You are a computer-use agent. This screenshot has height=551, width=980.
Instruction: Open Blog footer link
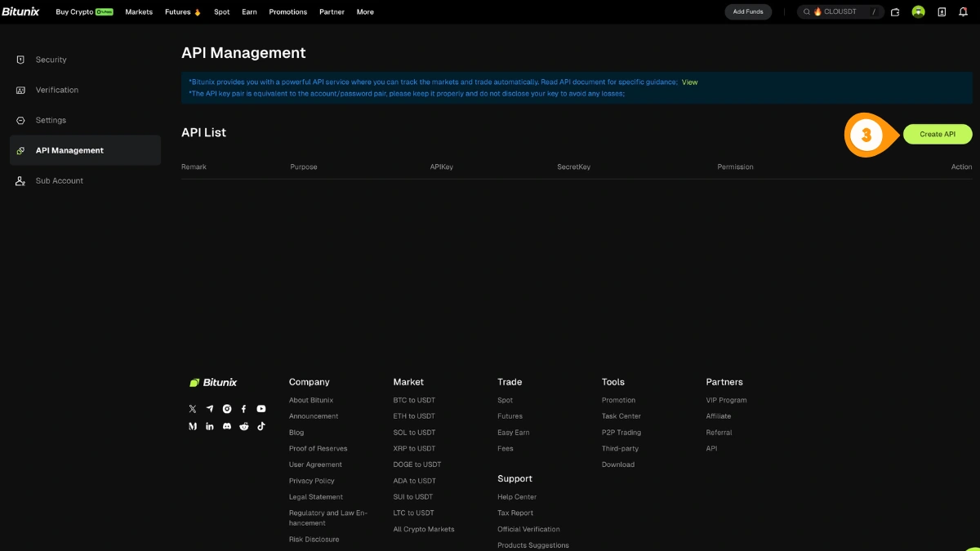(x=296, y=433)
